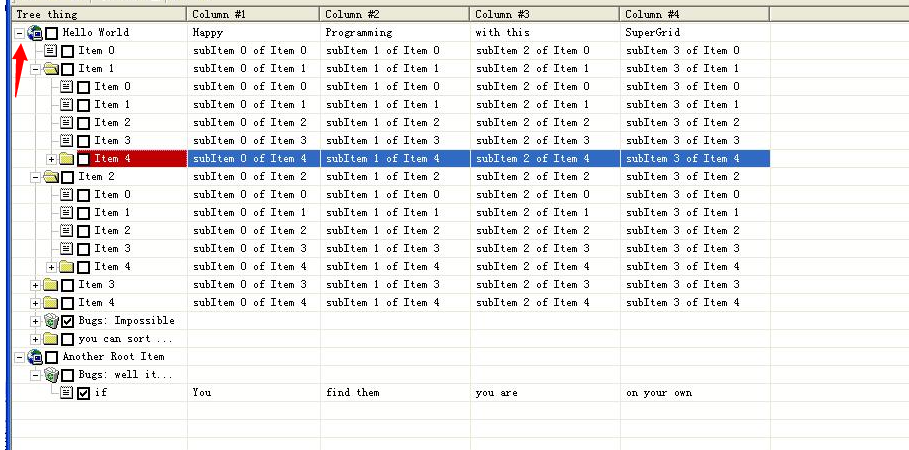Image resolution: width=909 pixels, height=450 pixels.
Task: Select the 'Programming' cell in Column #2
Action: (x=359, y=33)
